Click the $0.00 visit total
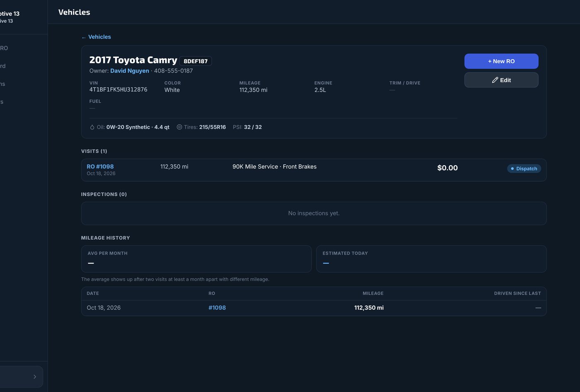 447,168
